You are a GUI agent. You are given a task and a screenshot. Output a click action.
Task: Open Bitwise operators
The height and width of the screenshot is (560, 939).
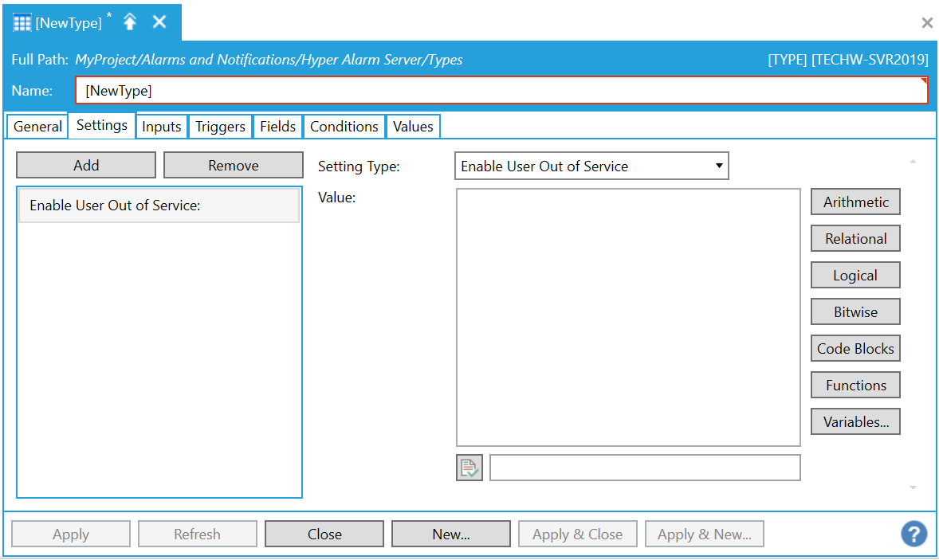tap(856, 311)
